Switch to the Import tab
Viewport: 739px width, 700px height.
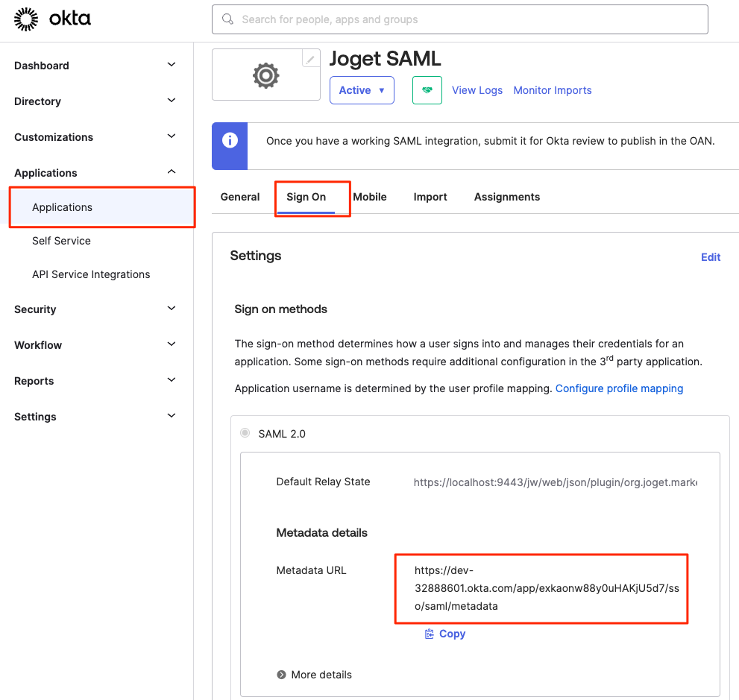tap(430, 197)
